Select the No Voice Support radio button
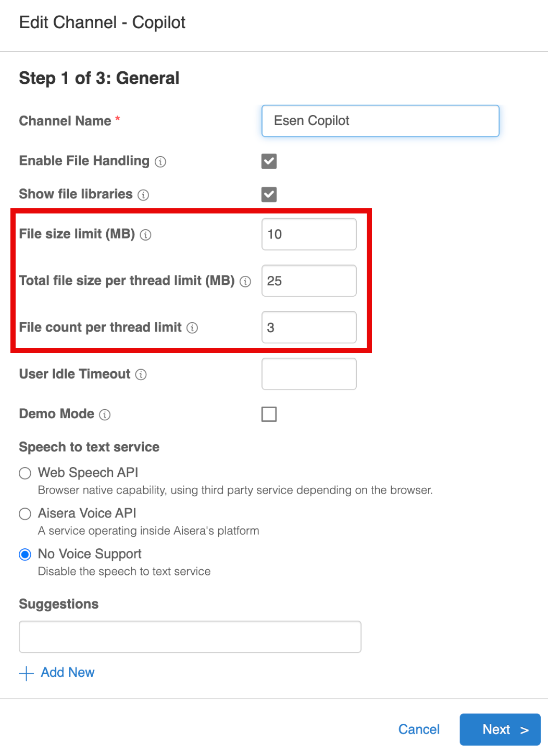The height and width of the screenshot is (756, 548). click(x=25, y=555)
